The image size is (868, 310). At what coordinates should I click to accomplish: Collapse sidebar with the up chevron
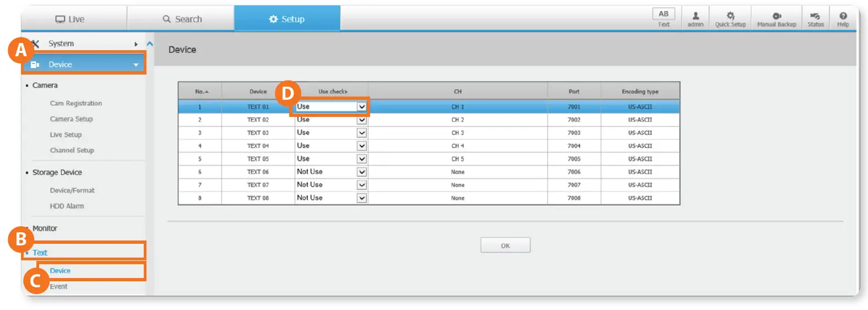[x=150, y=44]
